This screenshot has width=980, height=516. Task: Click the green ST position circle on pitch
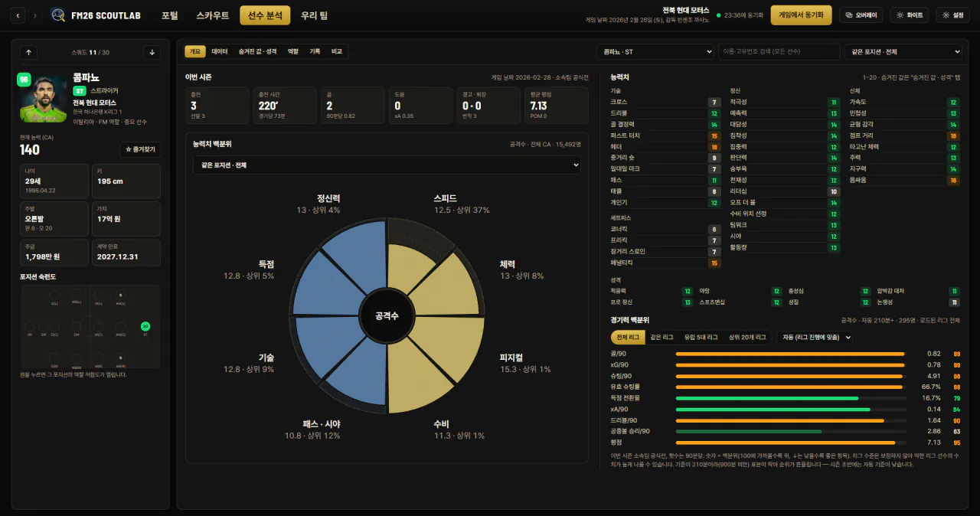coord(145,326)
